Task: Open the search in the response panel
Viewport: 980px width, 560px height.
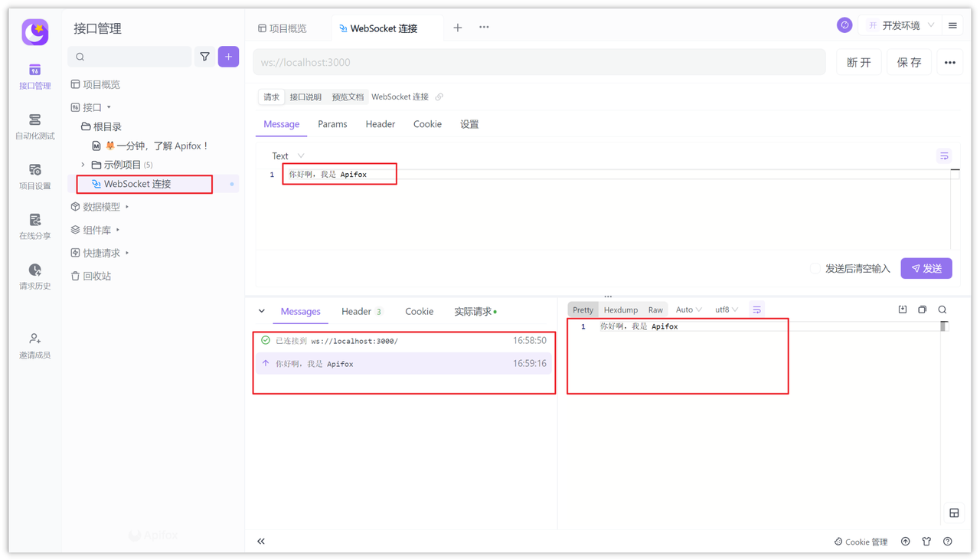Action: click(942, 309)
